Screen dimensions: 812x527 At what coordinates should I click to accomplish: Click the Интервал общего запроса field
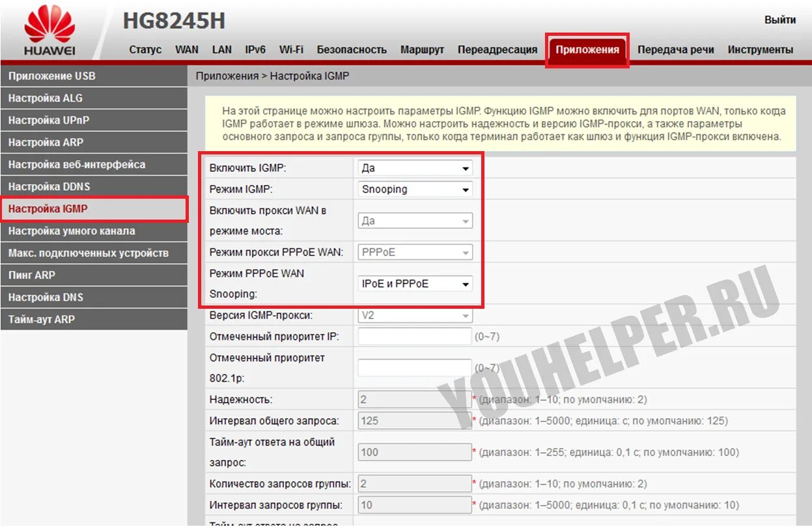pyautogui.click(x=415, y=420)
